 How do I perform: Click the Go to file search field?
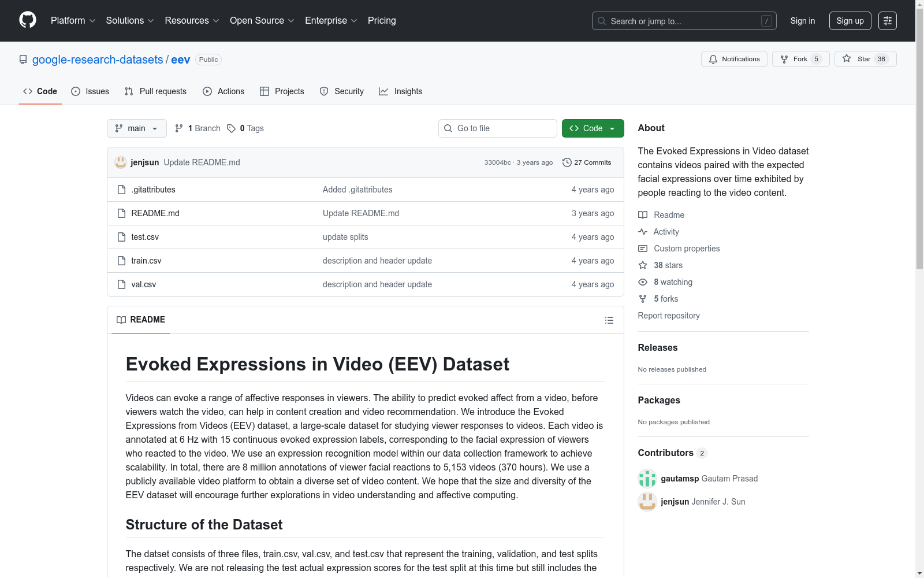pos(498,128)
